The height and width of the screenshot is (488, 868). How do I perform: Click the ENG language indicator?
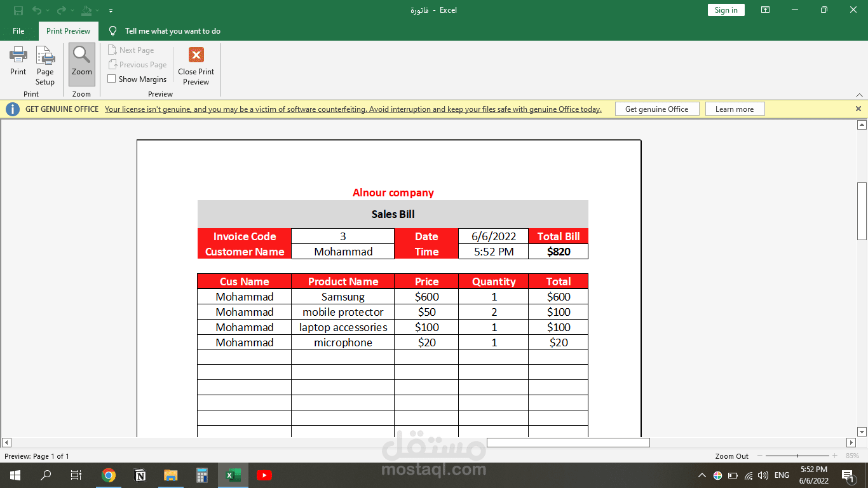pos(782,475)
